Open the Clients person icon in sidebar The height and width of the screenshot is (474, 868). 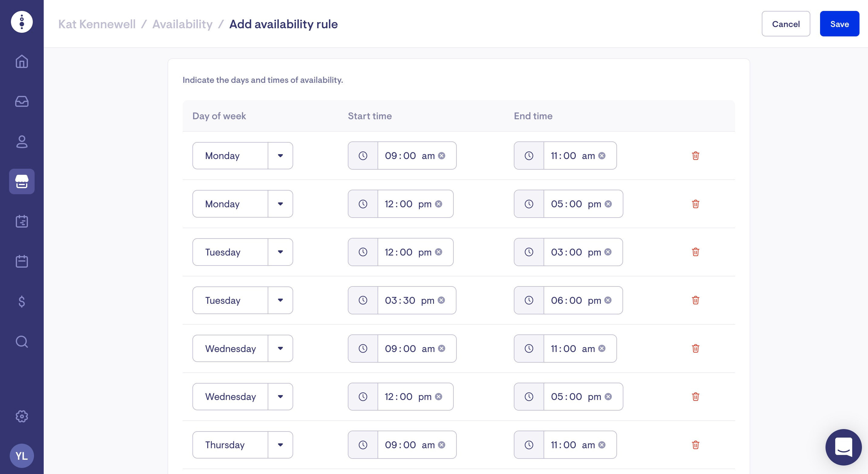coord(22,141)
